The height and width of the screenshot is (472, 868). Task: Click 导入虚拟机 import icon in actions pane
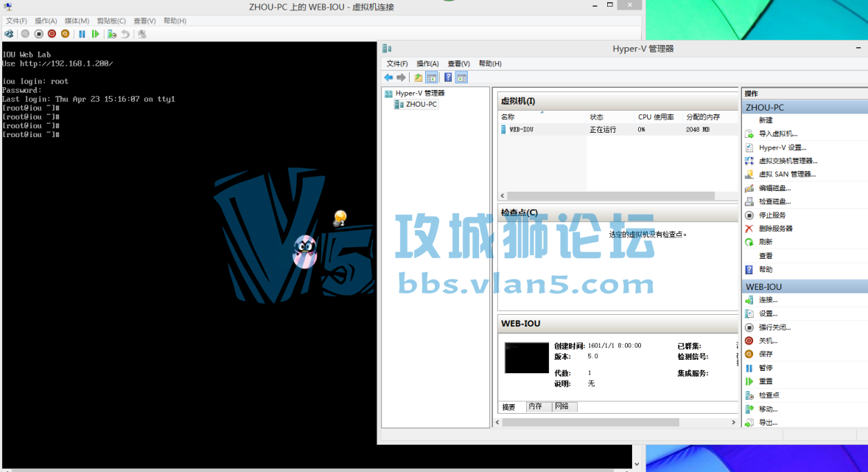coord(749,133)
